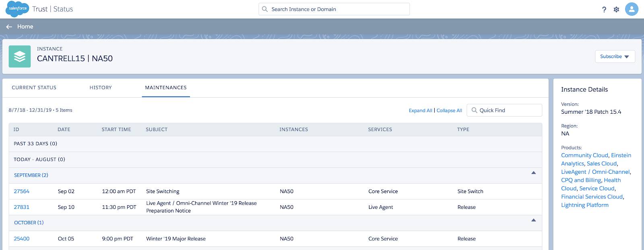Click the Oct 05 date cell
Viewport: 644px width, 250px height.
pos(66,239)
